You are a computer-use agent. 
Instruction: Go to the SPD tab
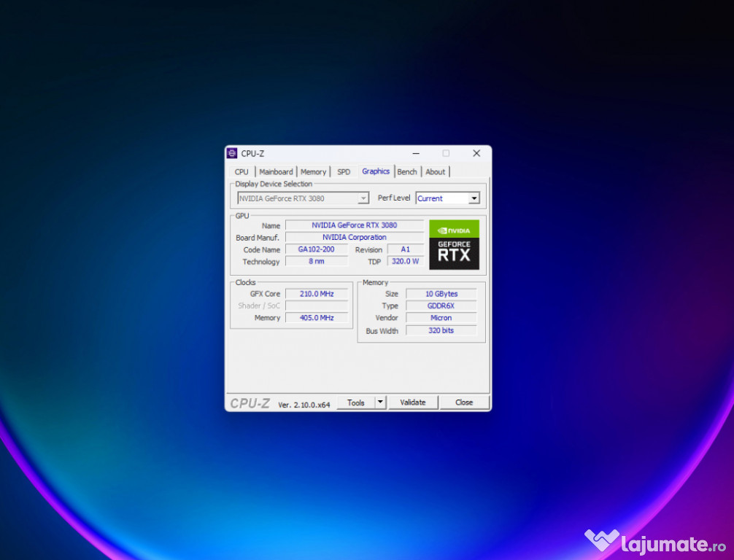[344, 172]
